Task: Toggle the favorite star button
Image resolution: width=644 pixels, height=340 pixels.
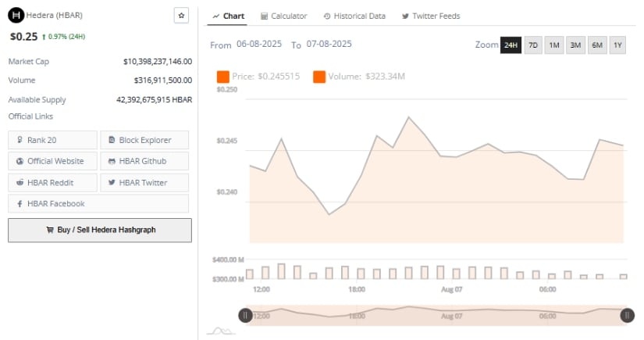Action: point(181,16)
